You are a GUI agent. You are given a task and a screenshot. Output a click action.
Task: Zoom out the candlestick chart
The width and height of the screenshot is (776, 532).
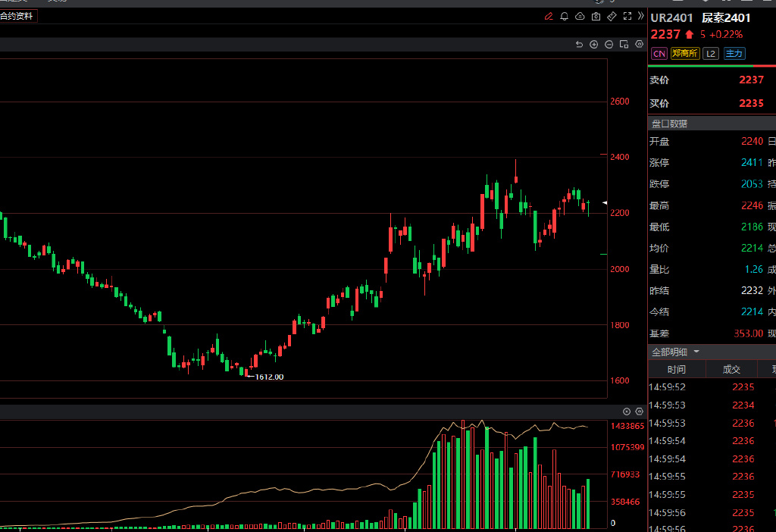coord(609,45)
